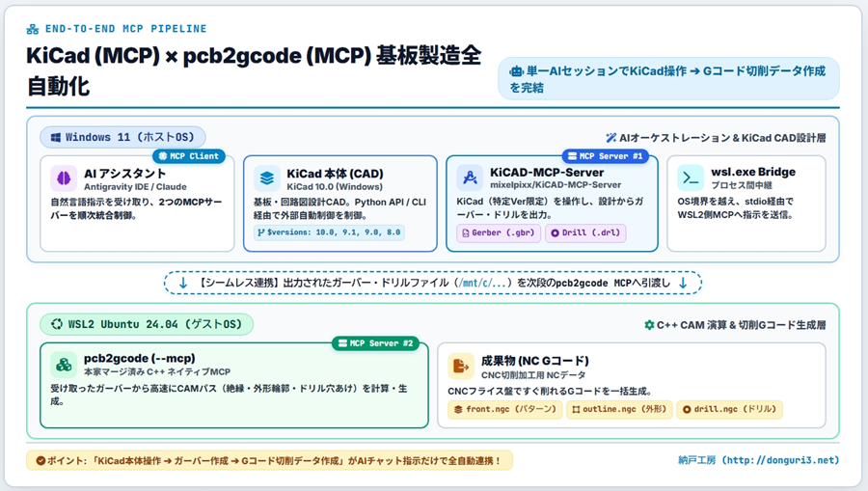Screen dimensions: 868x491
Task: Click the Gerber (.gbr) chip
Action: click(499, 233)
